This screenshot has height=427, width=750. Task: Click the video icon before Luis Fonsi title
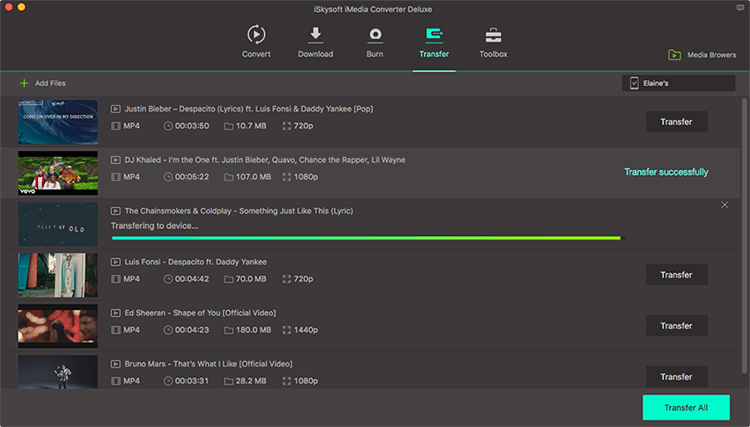115,262
